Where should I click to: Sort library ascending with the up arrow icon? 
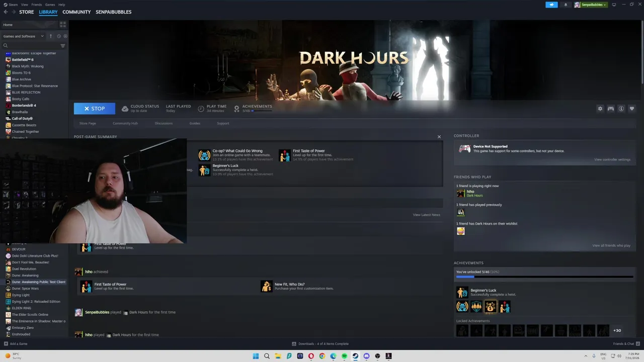(x=50, y=36)
